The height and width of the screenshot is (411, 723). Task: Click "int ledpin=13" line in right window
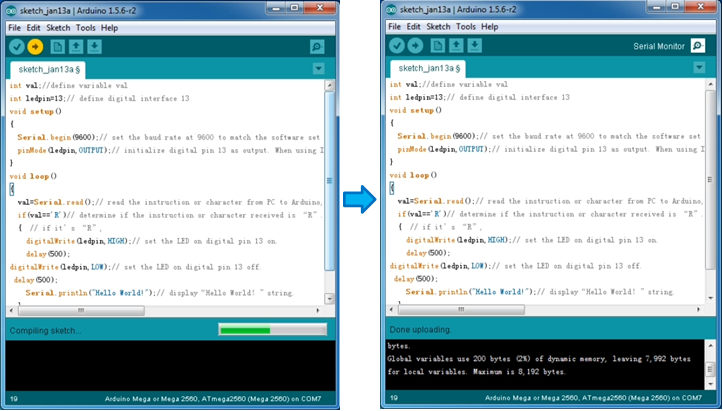tap(480, 97)
